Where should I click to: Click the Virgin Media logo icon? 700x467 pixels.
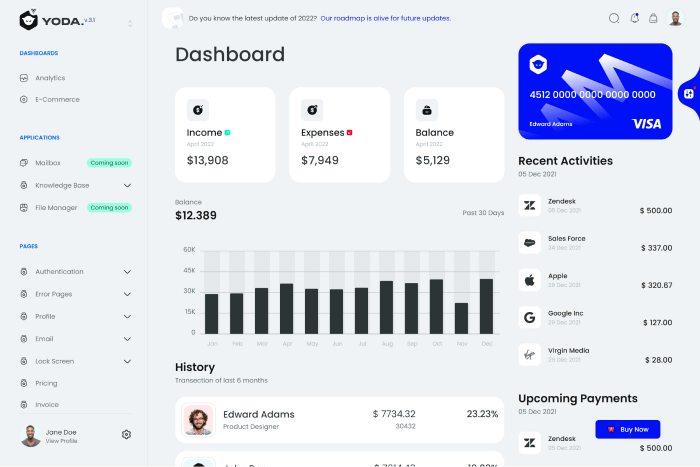(x=529, y=355)
